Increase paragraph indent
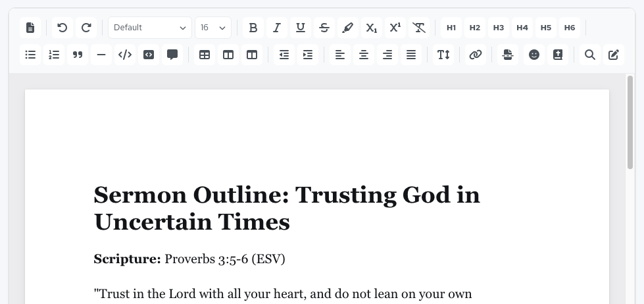This screenshot has width=644, height=304. [x=308, y=55]
